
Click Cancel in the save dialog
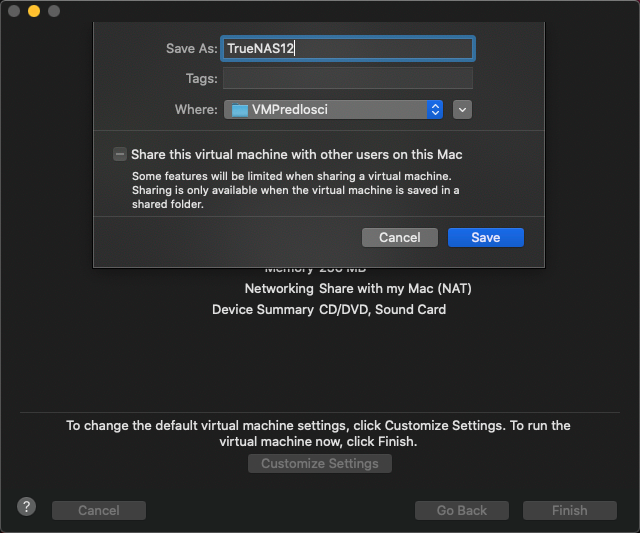click(400, 238)
